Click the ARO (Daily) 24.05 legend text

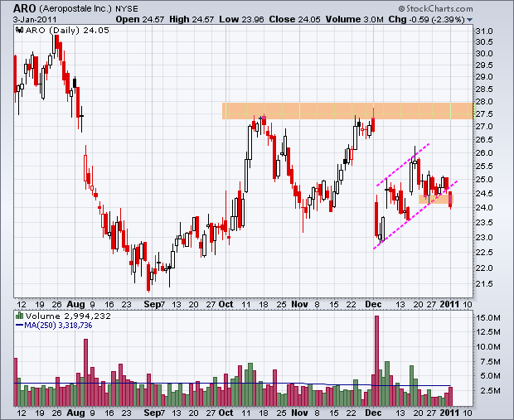[x=67, y=30]
